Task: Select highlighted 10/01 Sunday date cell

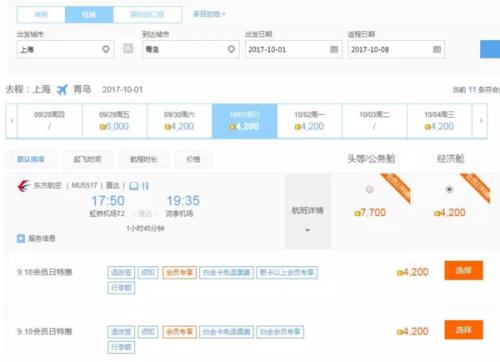Action: [x=245, y=121]
